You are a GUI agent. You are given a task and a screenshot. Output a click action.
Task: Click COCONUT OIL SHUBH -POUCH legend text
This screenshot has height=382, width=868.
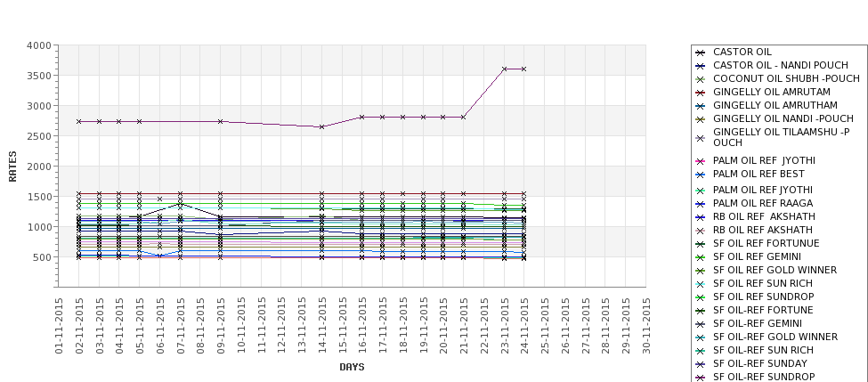click(786, 78)
